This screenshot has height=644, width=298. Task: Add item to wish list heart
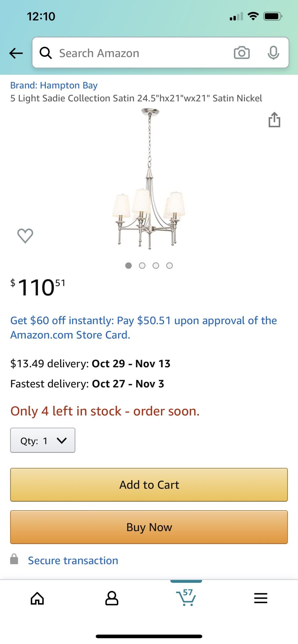(x=25, y=235)
